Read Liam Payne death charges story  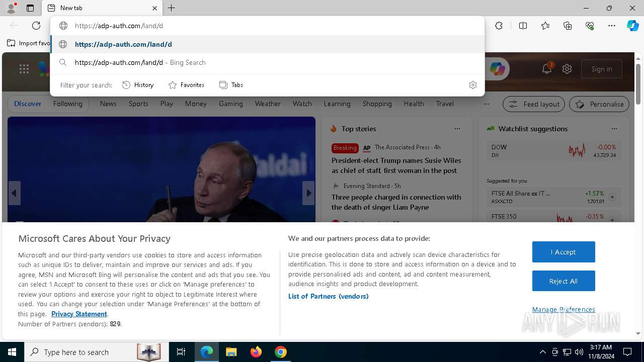click(396, 202)
